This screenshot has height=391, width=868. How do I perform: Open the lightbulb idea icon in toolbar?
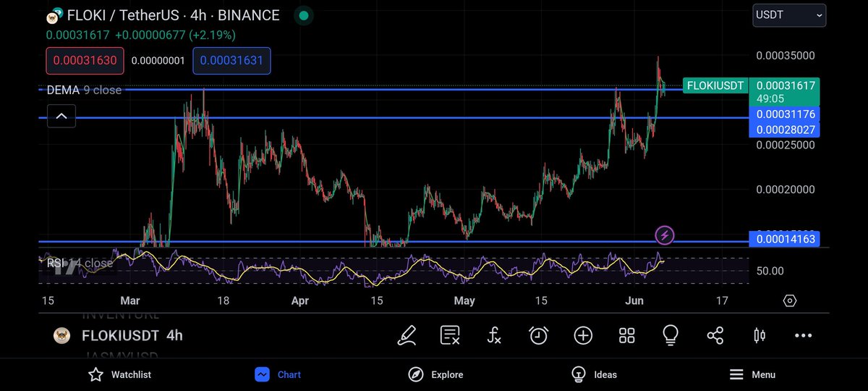click(671, 335)
